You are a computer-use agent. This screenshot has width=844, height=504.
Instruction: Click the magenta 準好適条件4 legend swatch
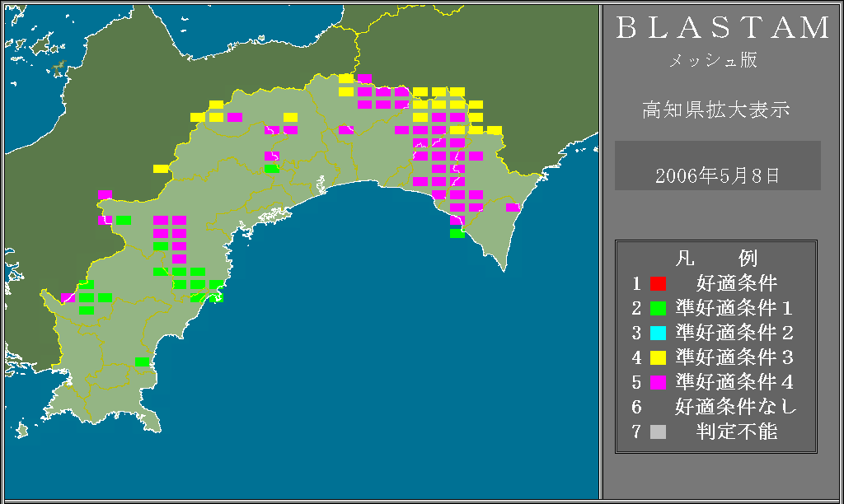pos(658,382)
